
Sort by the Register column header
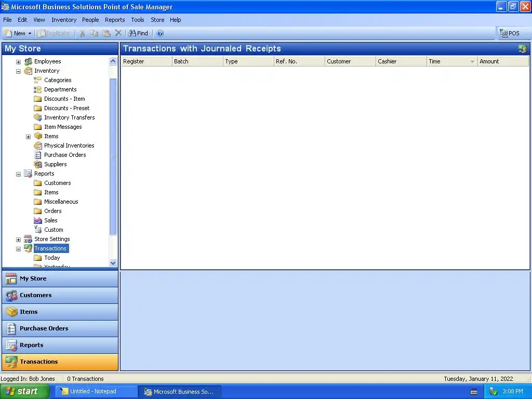147,61
